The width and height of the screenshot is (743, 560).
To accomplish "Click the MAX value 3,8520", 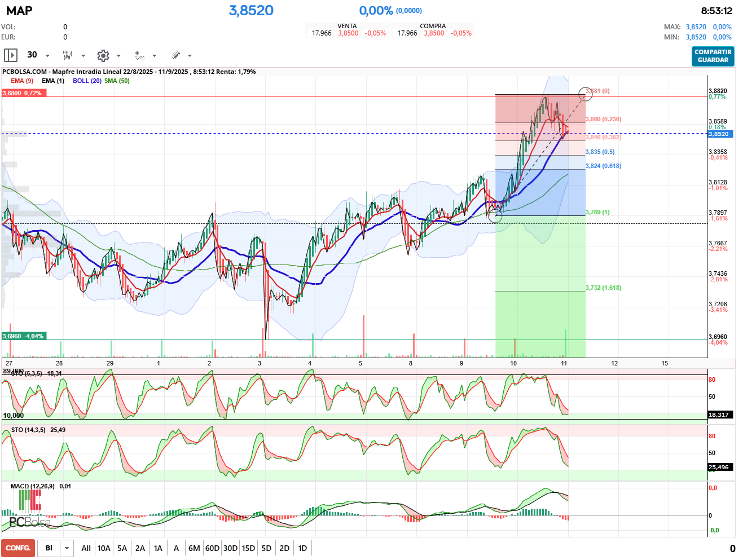I will coord(696,27).
